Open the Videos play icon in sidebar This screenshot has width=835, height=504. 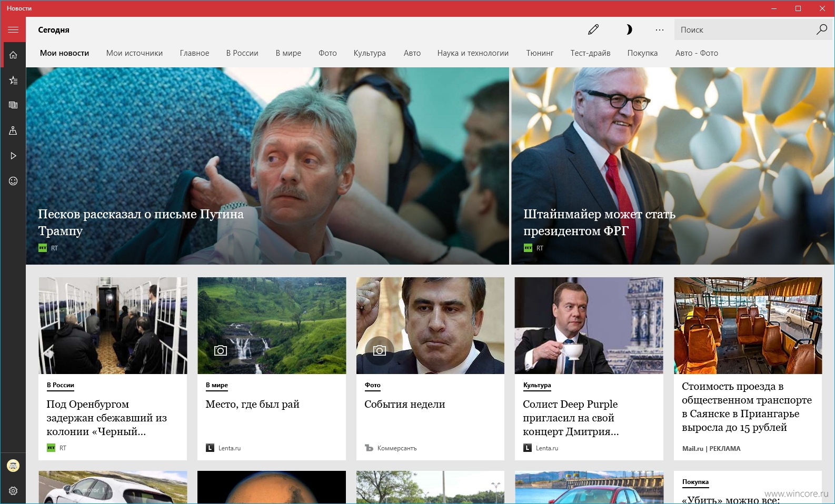click(13, 156)
